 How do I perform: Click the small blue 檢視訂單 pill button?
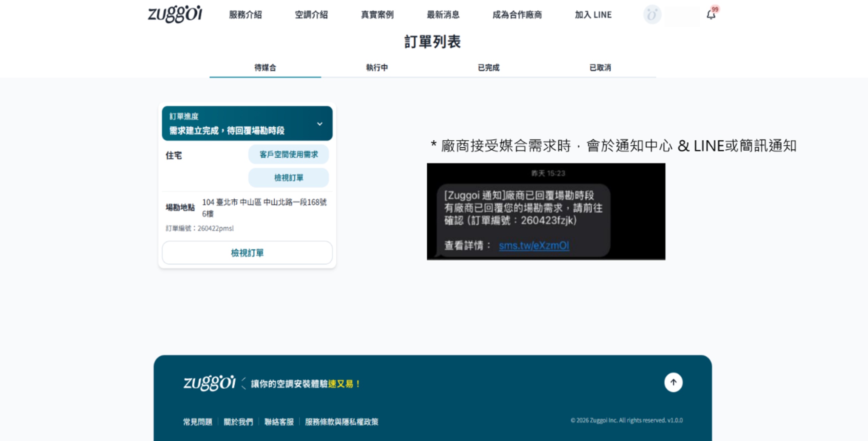pyautogui.click(x=289, y=178)
